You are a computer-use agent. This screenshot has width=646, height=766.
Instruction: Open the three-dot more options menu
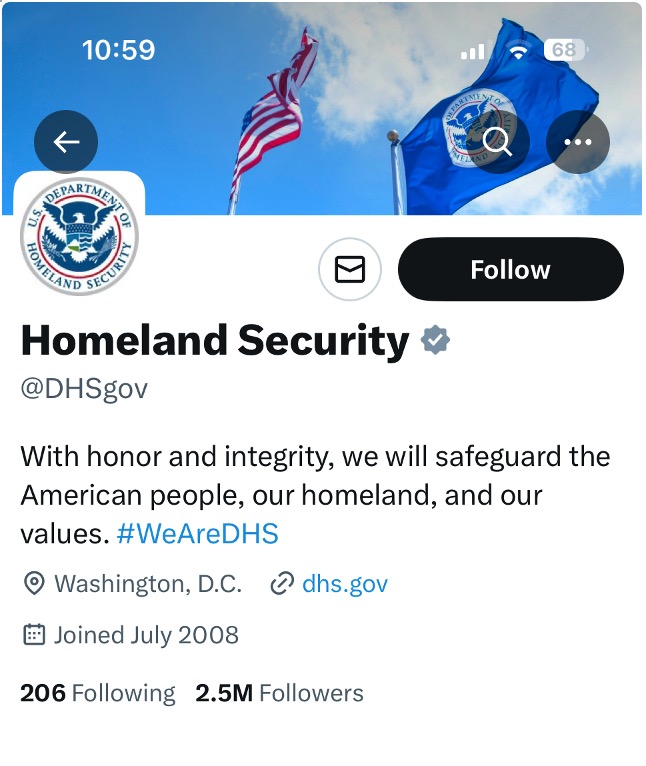click(x=578, y=142)
